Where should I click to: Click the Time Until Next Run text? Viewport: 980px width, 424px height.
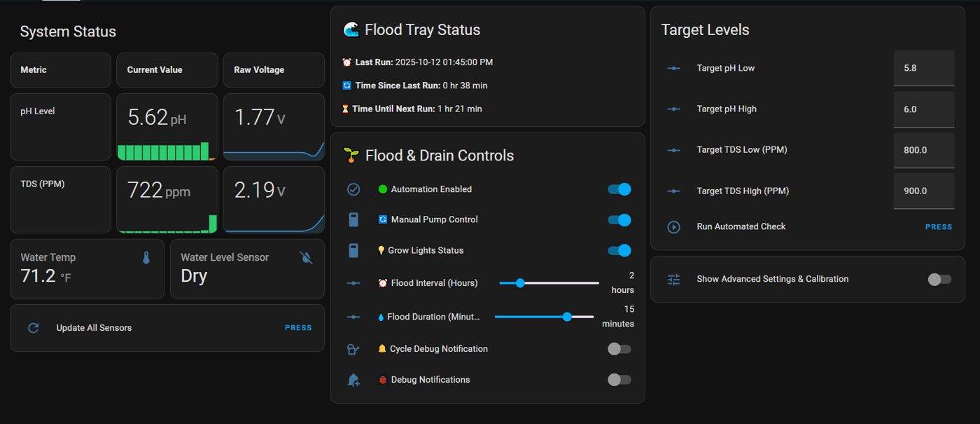coord(417,109)
